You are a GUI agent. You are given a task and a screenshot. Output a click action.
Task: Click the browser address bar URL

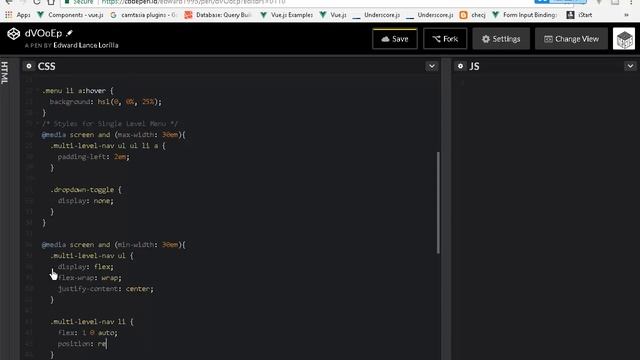(193, 2)
